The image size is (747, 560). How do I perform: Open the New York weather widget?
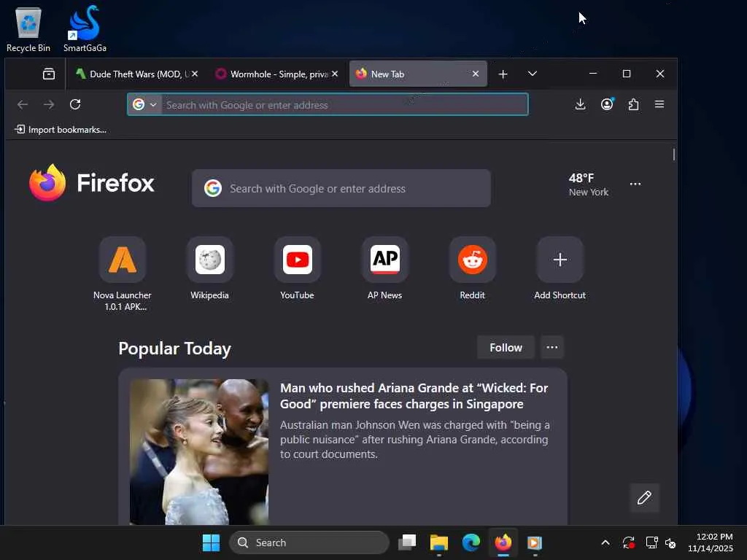(x=589, y=184)
